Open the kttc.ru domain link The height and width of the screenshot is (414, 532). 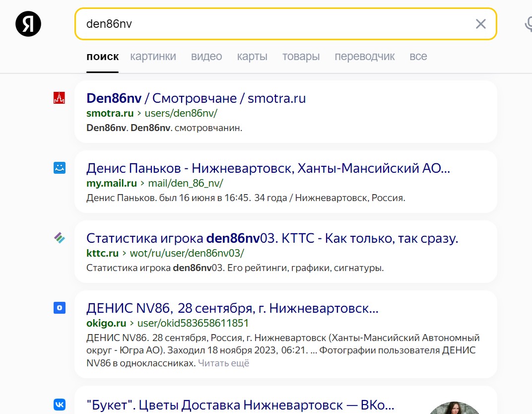point(102,253)
